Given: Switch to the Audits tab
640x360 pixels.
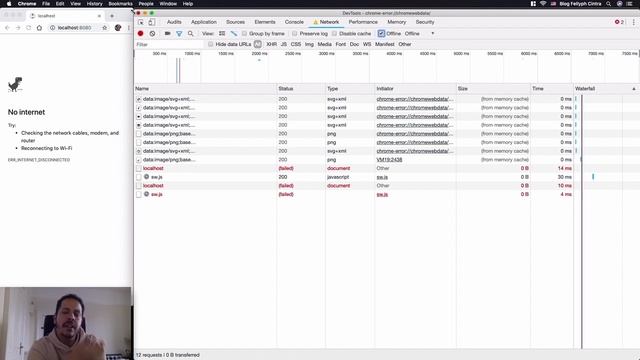Looking at the screenshot, I should (174, 22).
